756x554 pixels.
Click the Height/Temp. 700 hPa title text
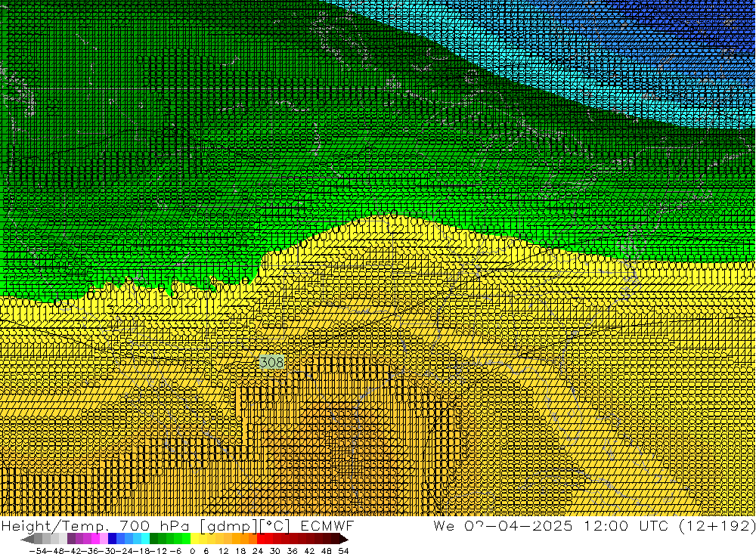(96, 525)
